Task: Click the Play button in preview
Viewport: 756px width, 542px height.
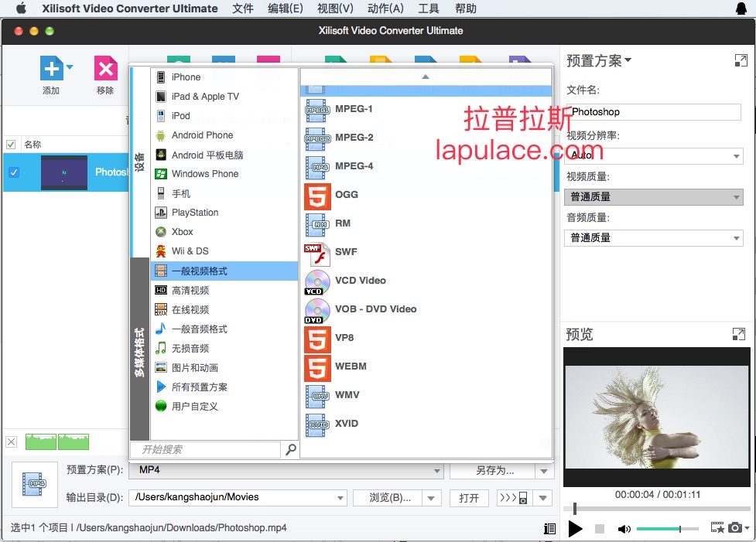Action: [x=575, y=529]
